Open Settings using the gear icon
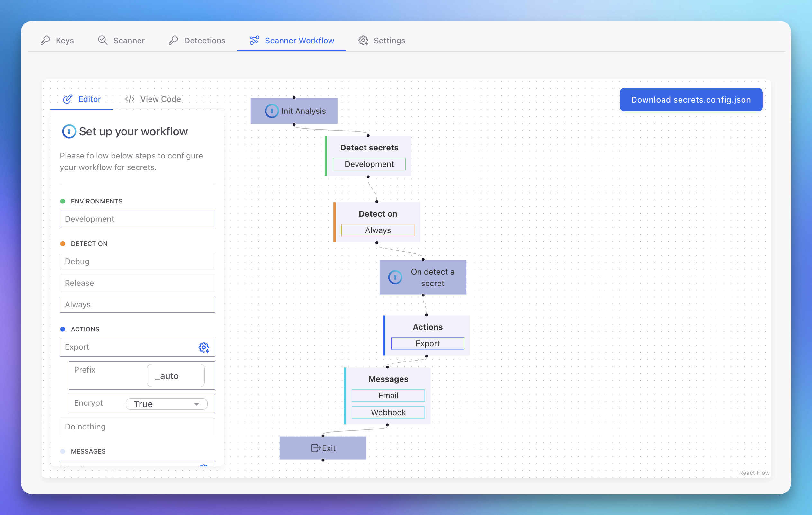Image resolution: width=812 pixels, height=515 pixels. [363, 41]
